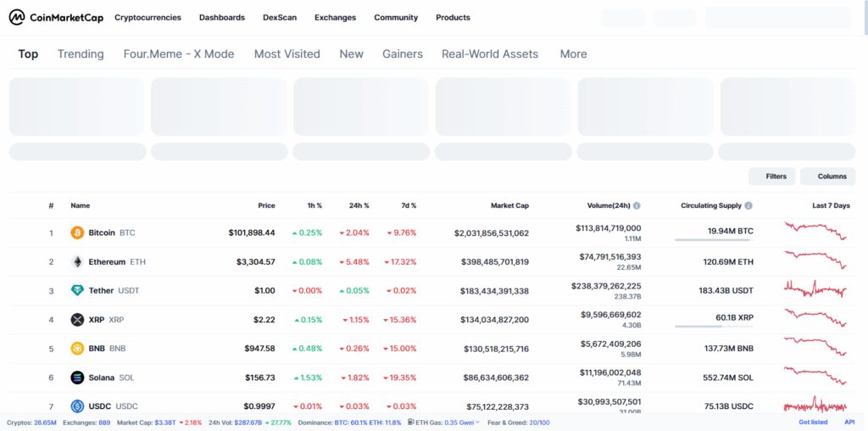Click Bitcoin's circulating supply progress bar
The image size is (868, 431).
(714, 240)
